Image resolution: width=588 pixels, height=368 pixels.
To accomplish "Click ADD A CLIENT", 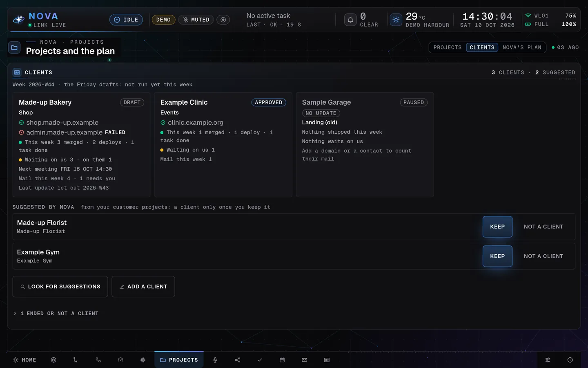I will [143, 287].
